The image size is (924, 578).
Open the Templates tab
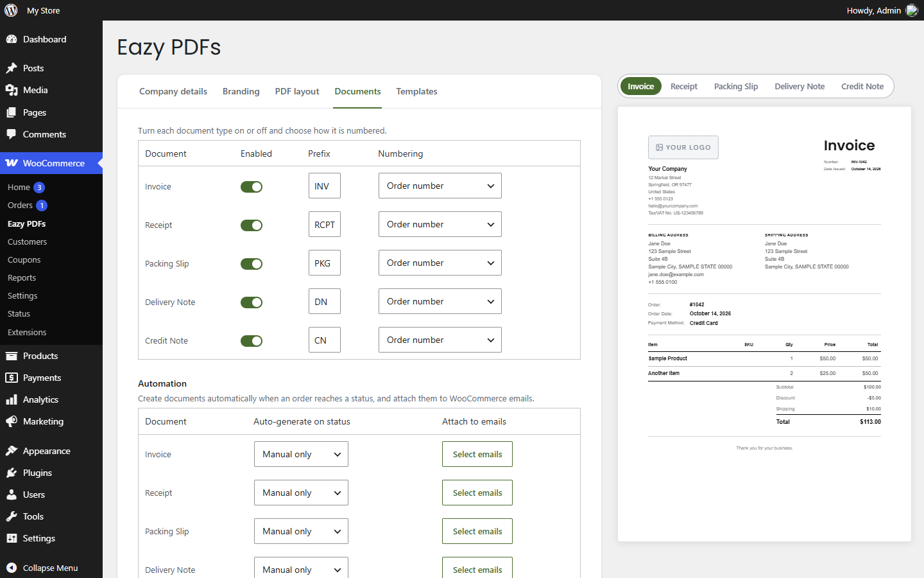(x=416, y=91)
